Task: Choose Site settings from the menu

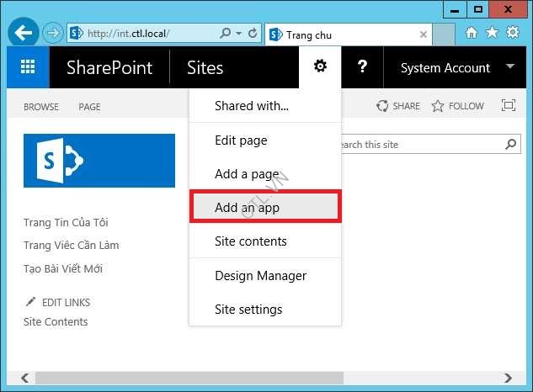Action: coord(248,309)
